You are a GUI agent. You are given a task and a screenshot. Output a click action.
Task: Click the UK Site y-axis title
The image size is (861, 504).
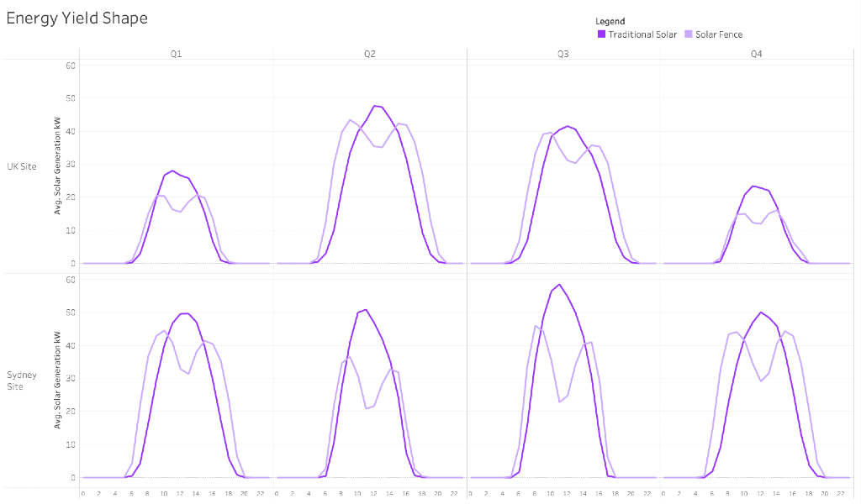pos(58,166)
